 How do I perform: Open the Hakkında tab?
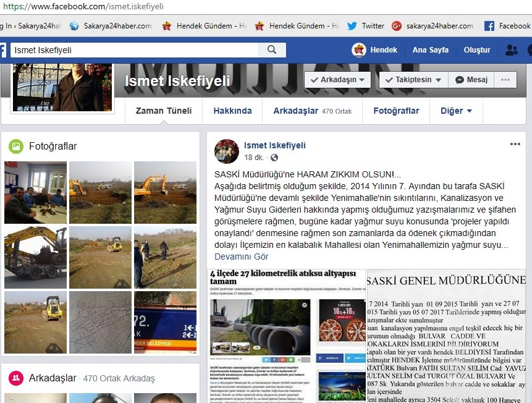232,111
